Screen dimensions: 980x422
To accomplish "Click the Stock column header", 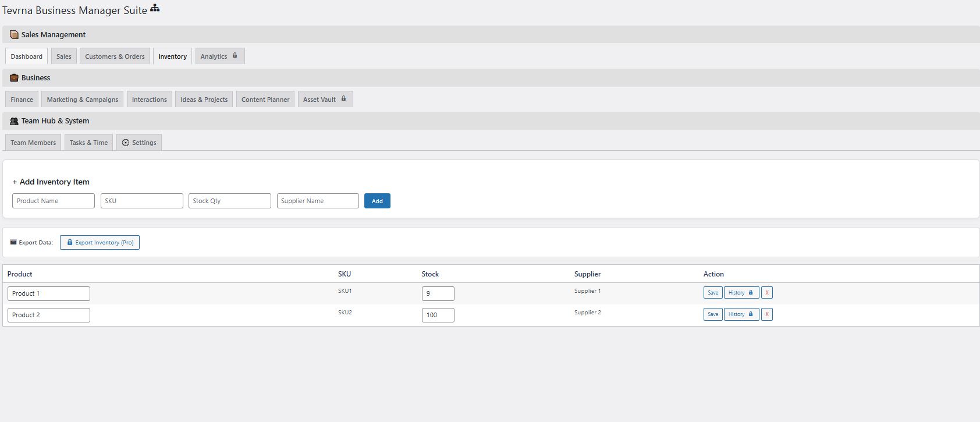I will pos(430,274).
